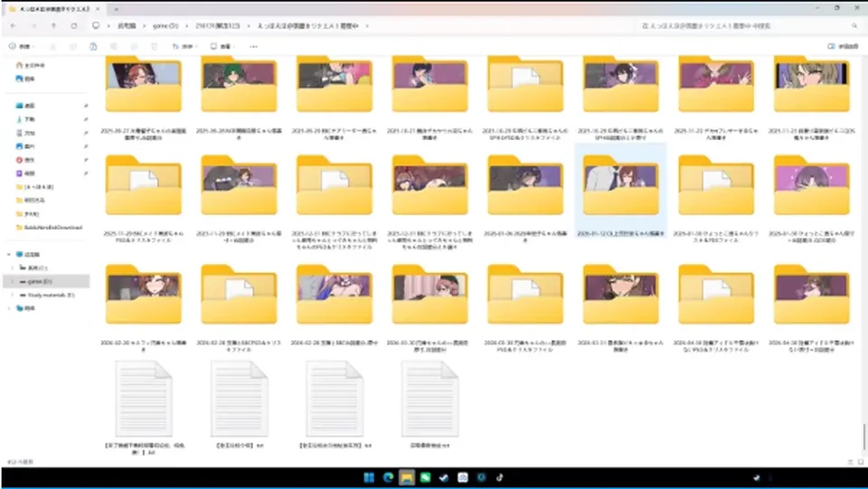
Task: Click This PC in the breadcrumb path
Action: 127,25
